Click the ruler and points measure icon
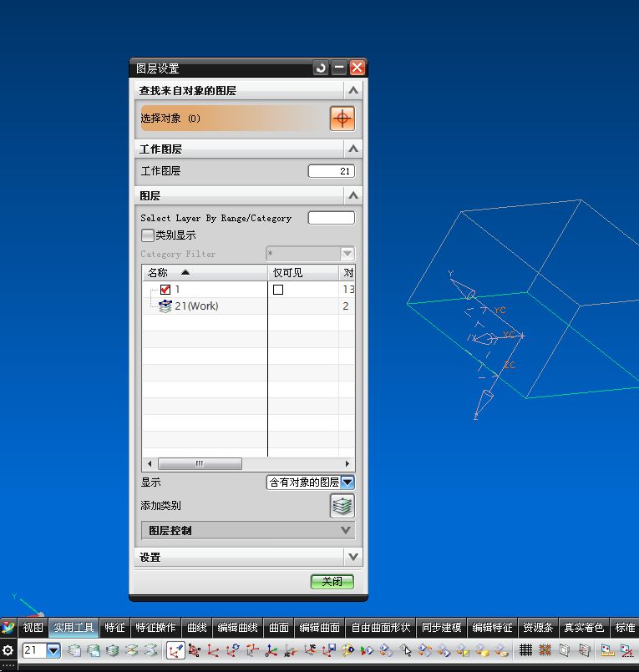Image resolution: width=639 pixels, height=672 pixels. coord(608,650)
